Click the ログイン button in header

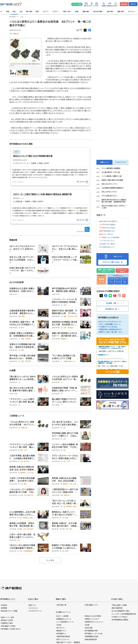(x=133, y=4)
